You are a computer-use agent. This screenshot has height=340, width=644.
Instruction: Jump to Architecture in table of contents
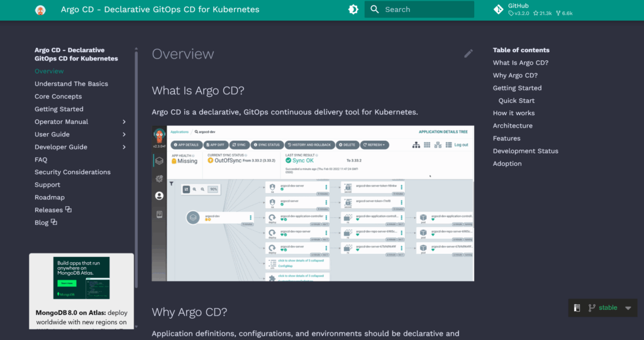tap(513, 126)
